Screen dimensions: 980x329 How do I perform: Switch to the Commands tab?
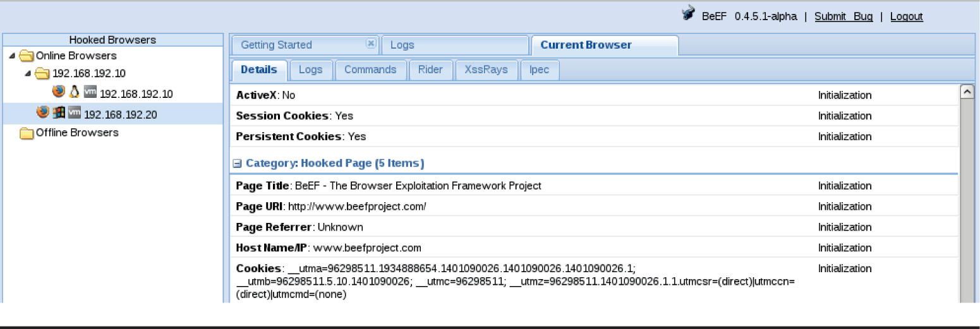point(370,69)
